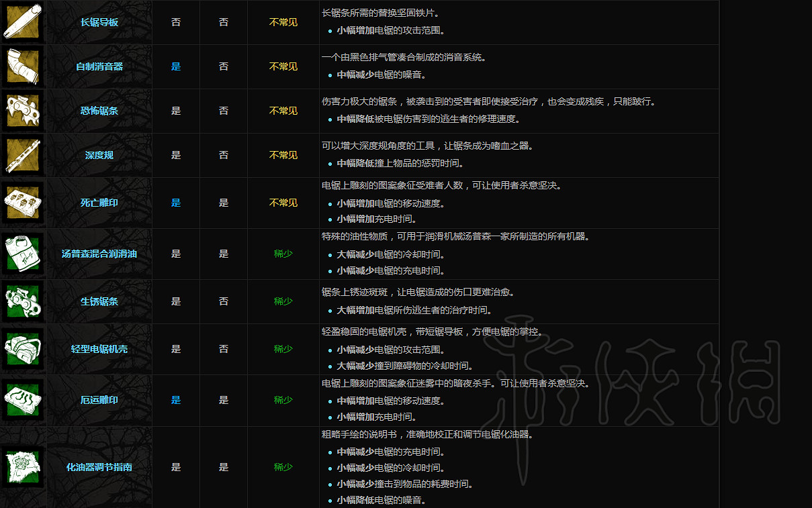
Task: Open the 死亡雕印 add-on link
Action: (x=98, y=202)
